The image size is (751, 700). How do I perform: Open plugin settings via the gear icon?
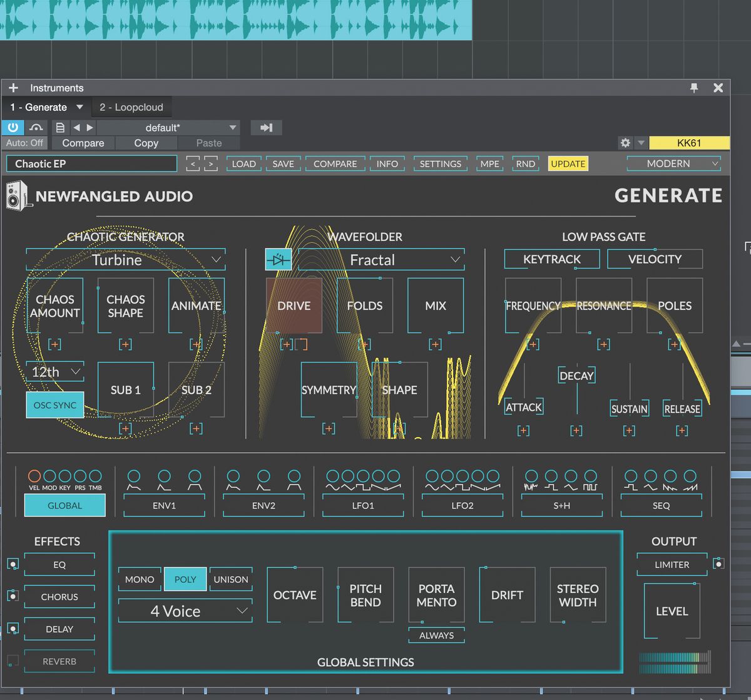625,143
